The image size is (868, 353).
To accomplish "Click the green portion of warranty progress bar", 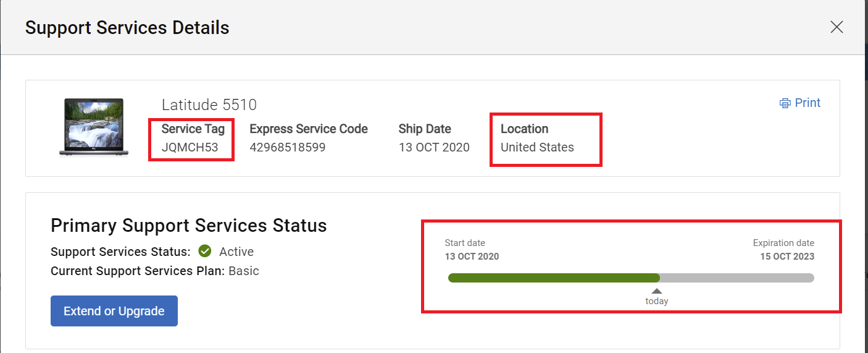I will pyautogui.click(x=554, y=278).
